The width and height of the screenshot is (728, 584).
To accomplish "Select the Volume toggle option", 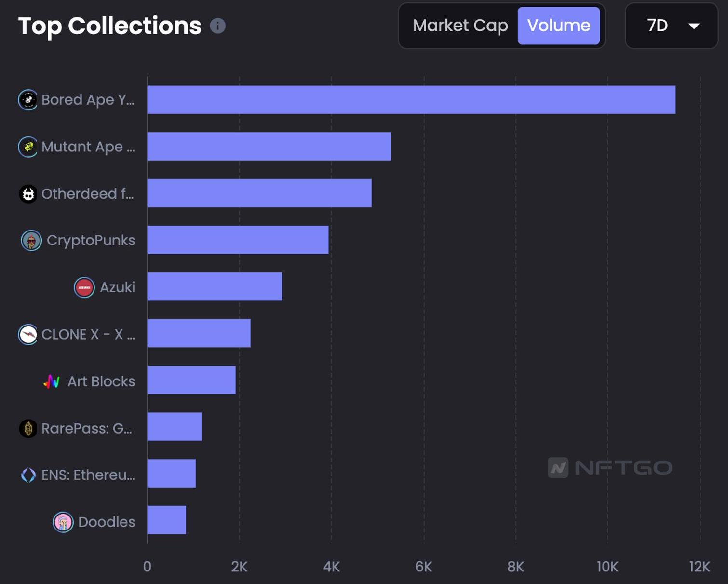I will coord(558,26).
